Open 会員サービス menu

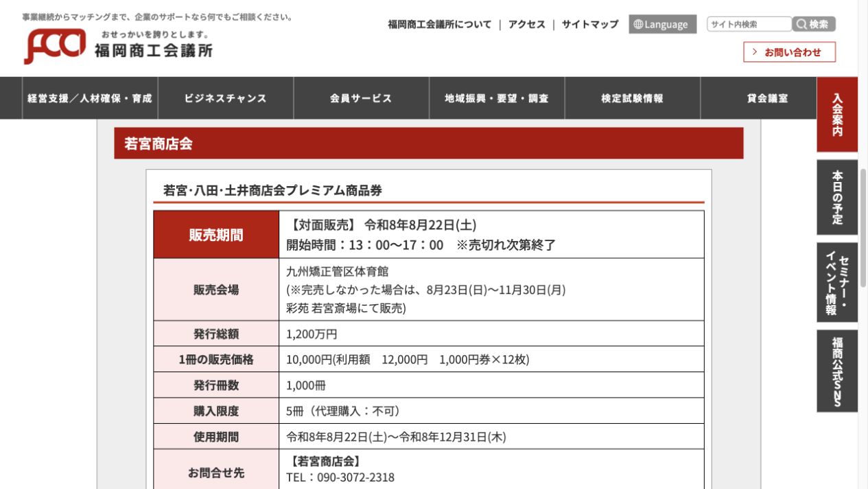(x=361, y=98)
